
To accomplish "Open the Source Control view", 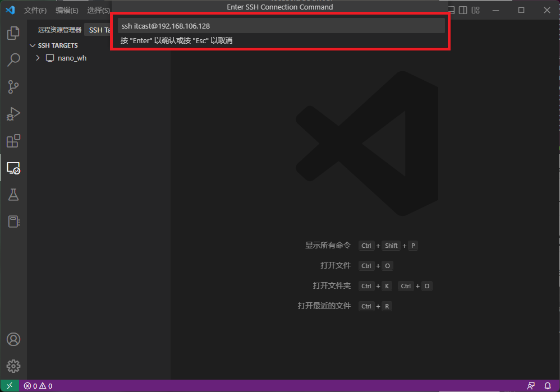I will click(13, 87).
